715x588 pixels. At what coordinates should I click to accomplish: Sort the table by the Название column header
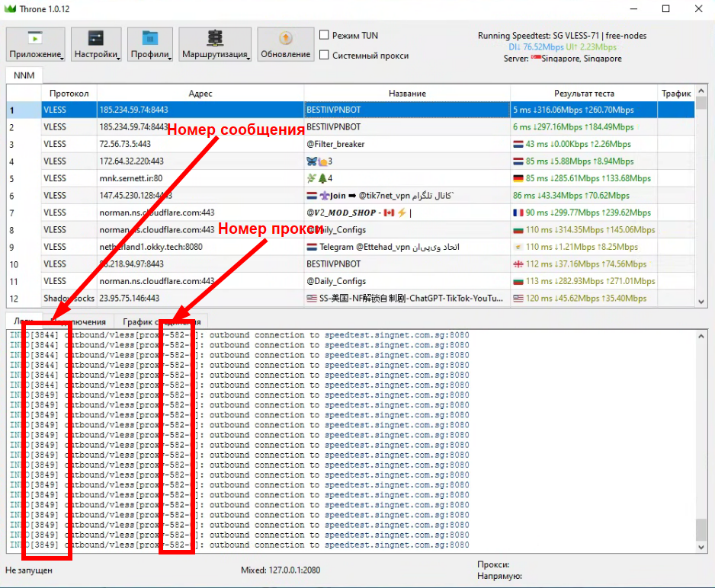tap(406, 93)
